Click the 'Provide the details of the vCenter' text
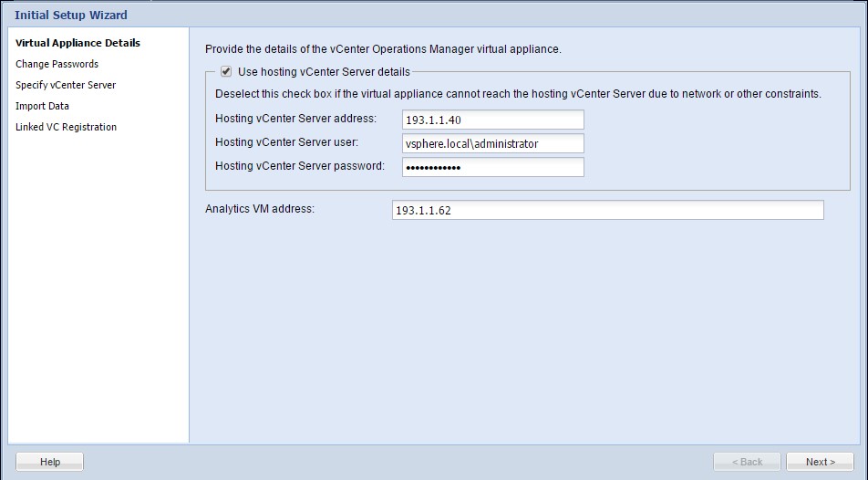The width and height of the screenshot is (868, 480). point(383,49)
